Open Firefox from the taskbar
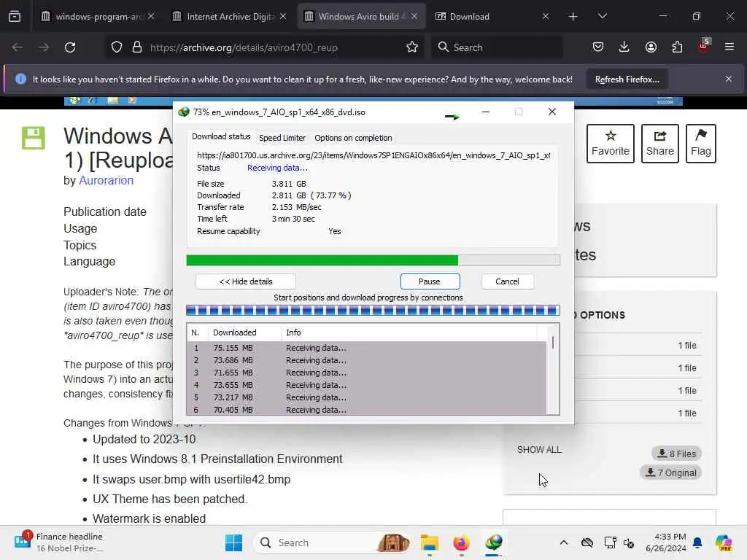 pyautogui.click(x=461, y=542)
